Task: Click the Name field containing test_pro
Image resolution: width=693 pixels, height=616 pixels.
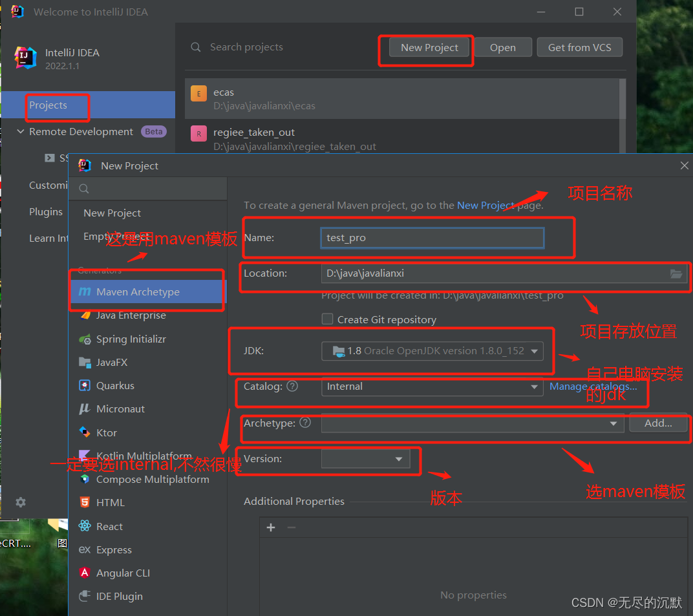Action: coord(432,238)
